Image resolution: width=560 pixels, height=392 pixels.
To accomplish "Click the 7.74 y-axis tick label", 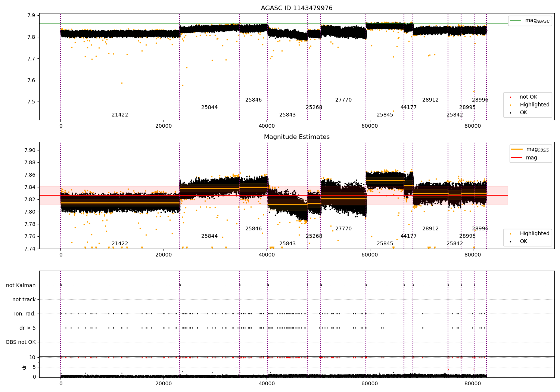I will click(x=30, y=249).
